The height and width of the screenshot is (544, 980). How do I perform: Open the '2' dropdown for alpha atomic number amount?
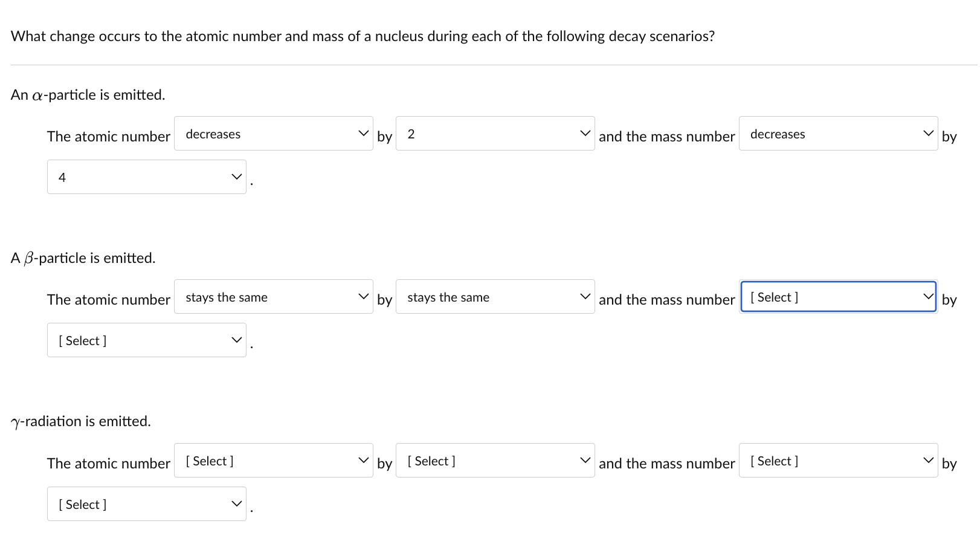pos(494,133)
